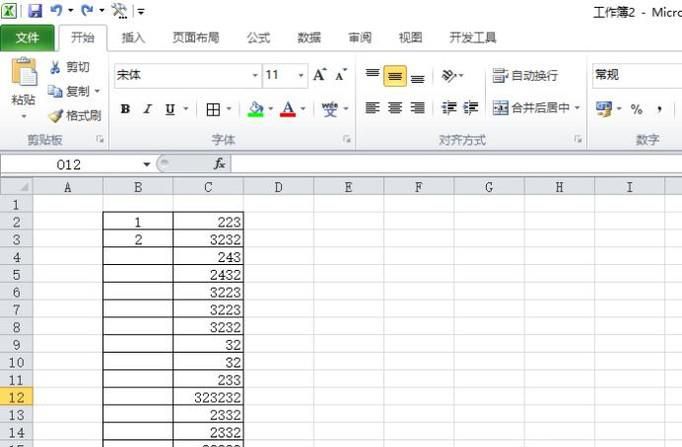Open the 对齐方式 dialog launcher
Image resolution: width=682 pixels, height=447 pixels.
pyautogui.click(x=578, y=139)
